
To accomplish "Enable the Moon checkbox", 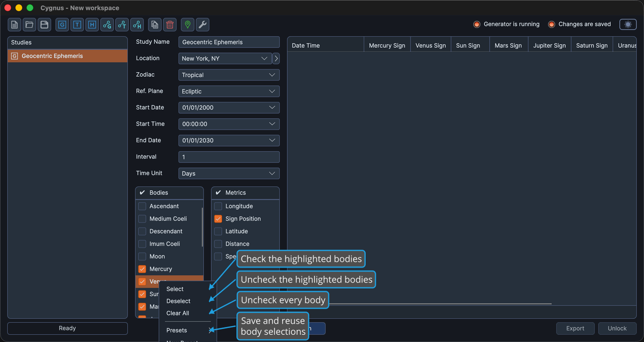I will [x=142, y=256].
